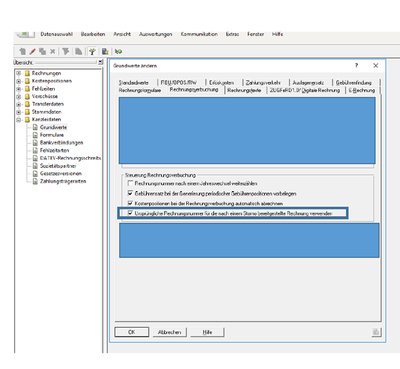Switch to the ZUGFeRD Digitale Rechnung tab
The width and height of the screenshot is (400, 369).
[305, 90]
